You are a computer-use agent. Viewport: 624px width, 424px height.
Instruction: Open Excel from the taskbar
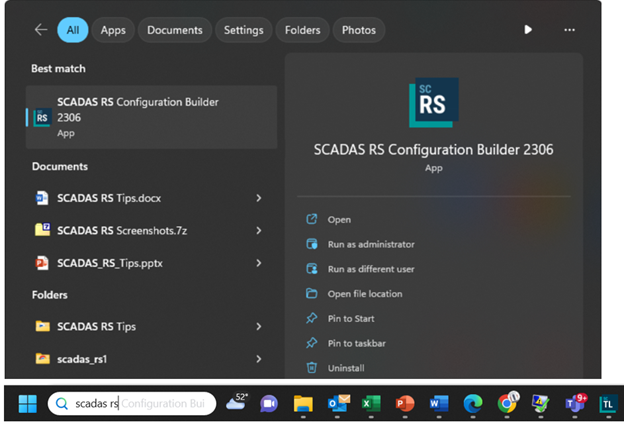coord(371,404)
